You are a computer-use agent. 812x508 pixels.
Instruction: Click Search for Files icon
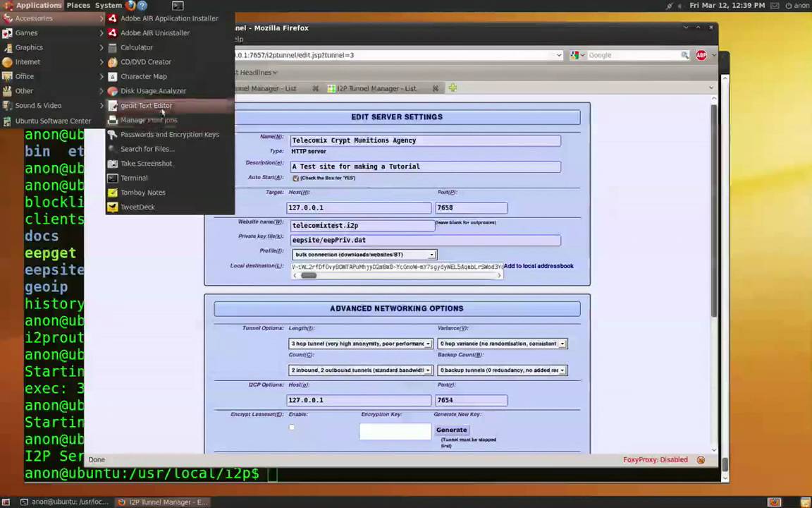click(112, 149)
